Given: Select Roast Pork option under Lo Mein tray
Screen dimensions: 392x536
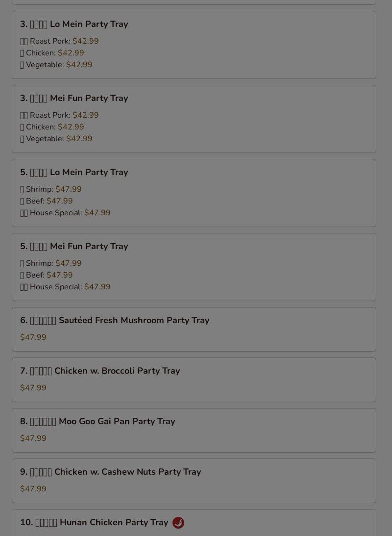Looking at the screenshot, I should [59, 41].
